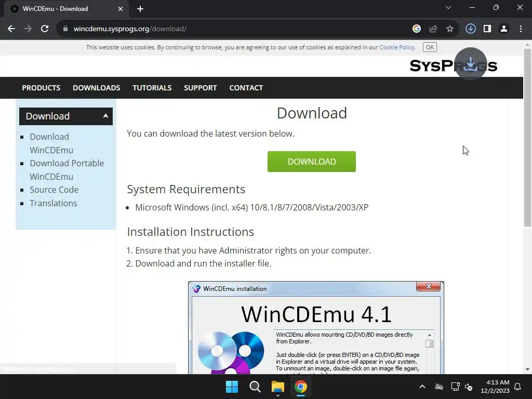Click the address bar URL
532x399 pixels.
point(130,29)
